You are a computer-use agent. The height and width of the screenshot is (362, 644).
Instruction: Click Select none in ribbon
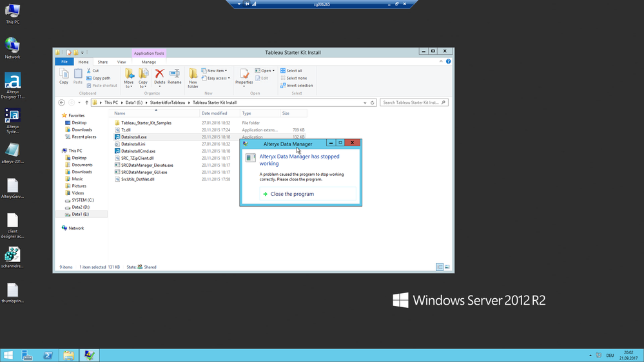click(x=293, y=78)
